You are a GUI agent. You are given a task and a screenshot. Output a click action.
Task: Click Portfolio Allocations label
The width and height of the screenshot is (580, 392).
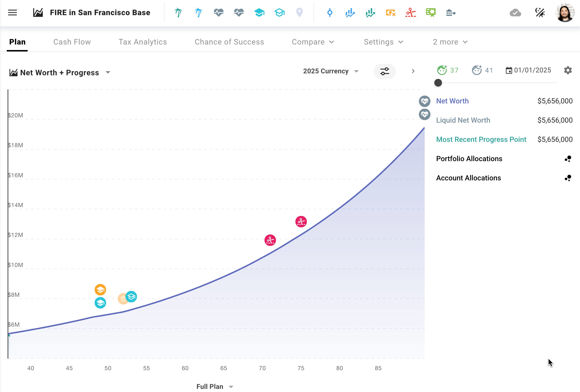pos(469,159)
